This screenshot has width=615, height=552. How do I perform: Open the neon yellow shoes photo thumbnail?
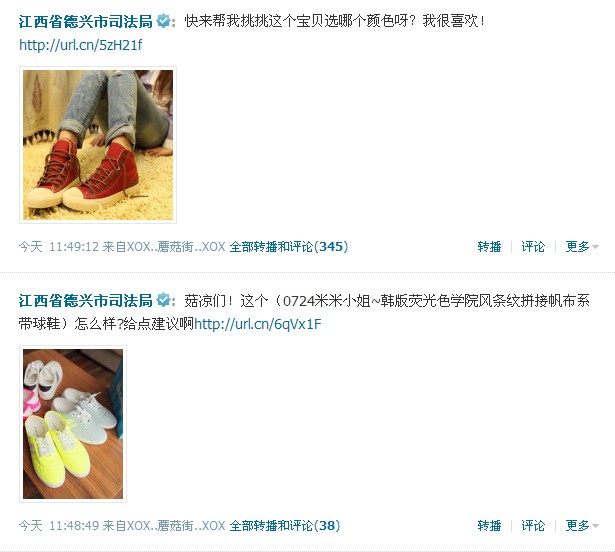click(73, 424)
